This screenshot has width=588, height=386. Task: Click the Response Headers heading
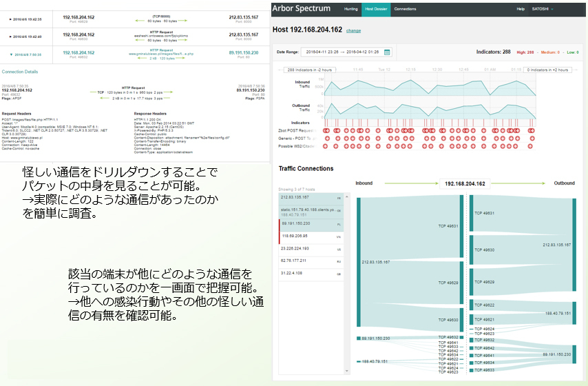[x=150, y=114]
